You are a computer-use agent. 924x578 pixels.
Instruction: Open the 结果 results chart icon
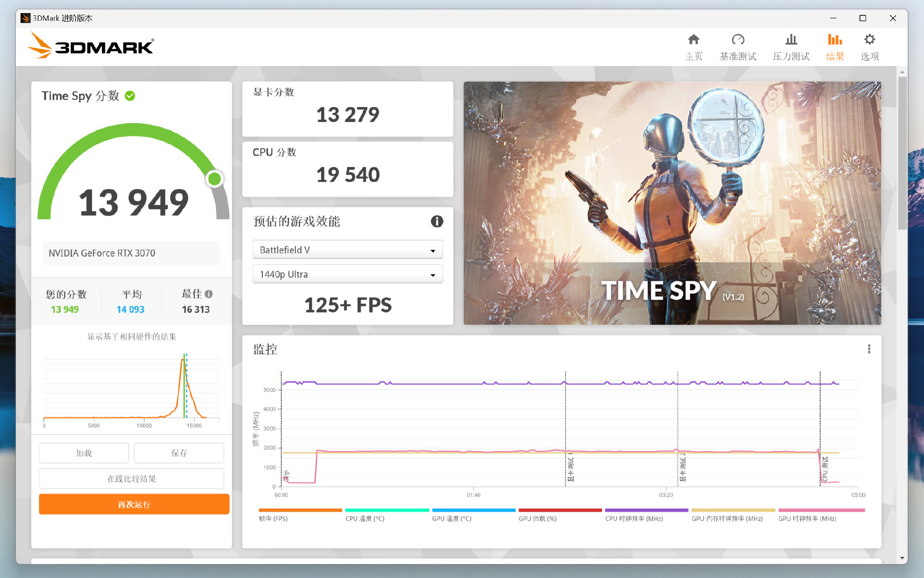[x=834, y=39]
